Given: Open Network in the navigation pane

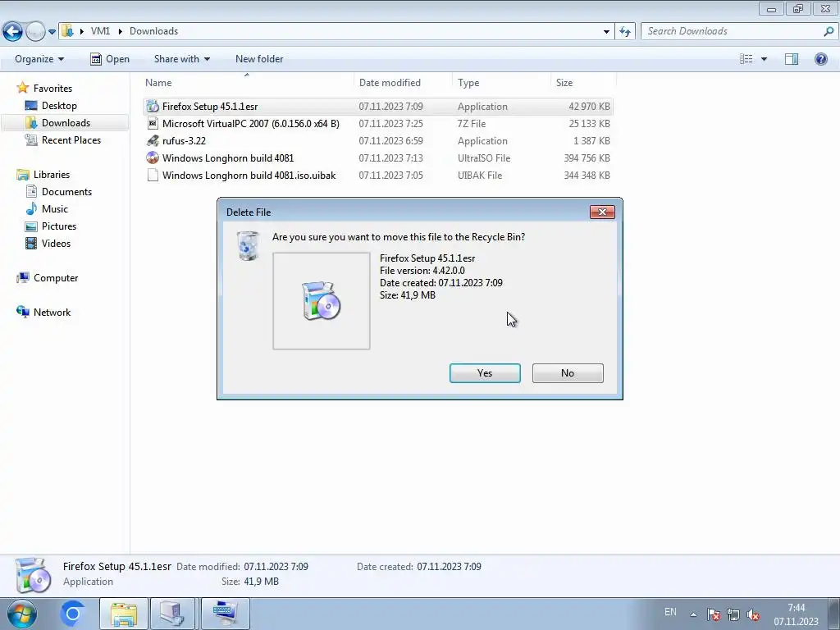Looking at the screenshot, I should pos(52,313).
